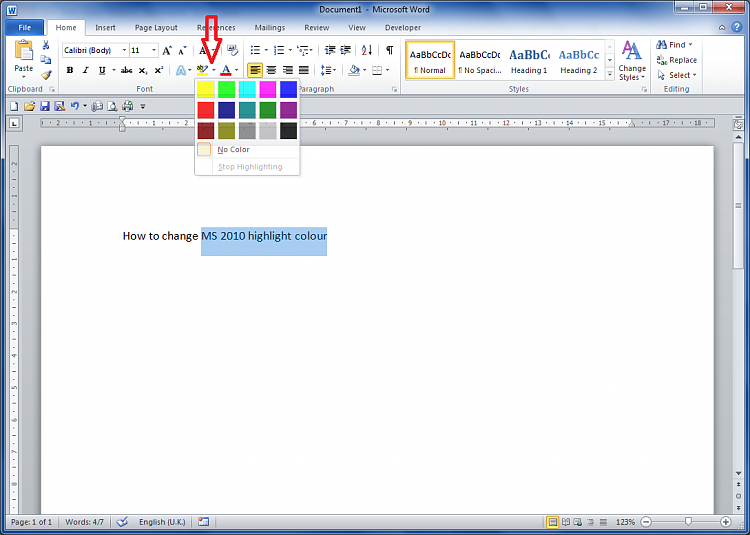
Task: Click the Word Help question mark icon
Action: coord(737,27)
